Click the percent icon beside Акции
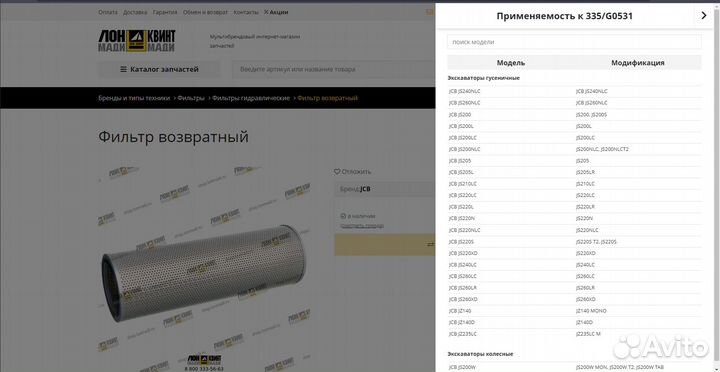The height and width of the screenshot is (372, 720). point(266,12)
